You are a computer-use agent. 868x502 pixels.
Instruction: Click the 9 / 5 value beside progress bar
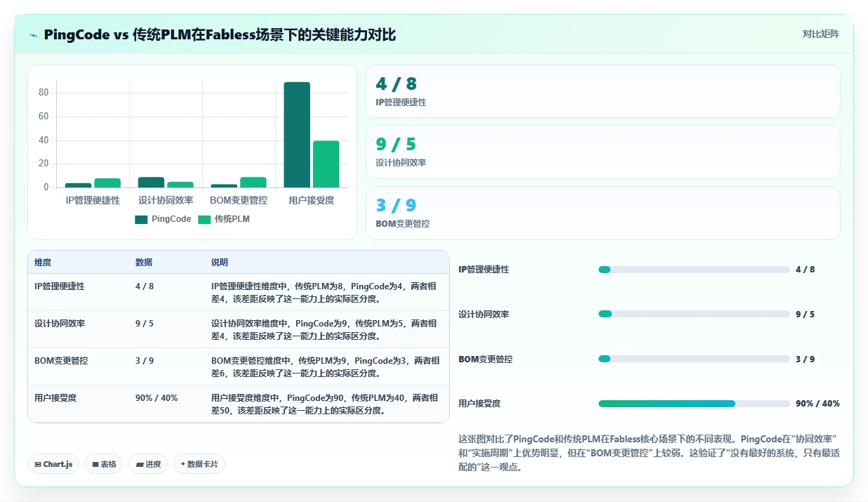805,314
